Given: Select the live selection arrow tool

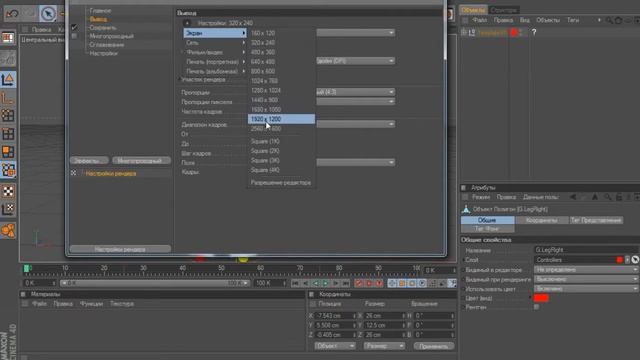Looking at the screenshot, I should coord(48,14).
